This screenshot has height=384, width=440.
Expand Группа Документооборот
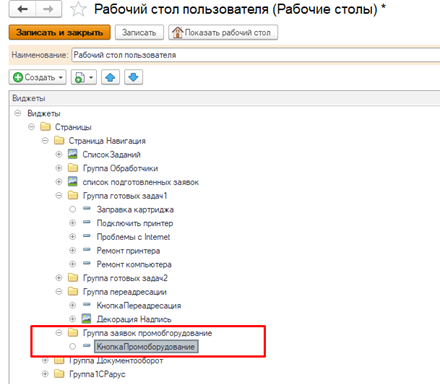coord(45,360)
